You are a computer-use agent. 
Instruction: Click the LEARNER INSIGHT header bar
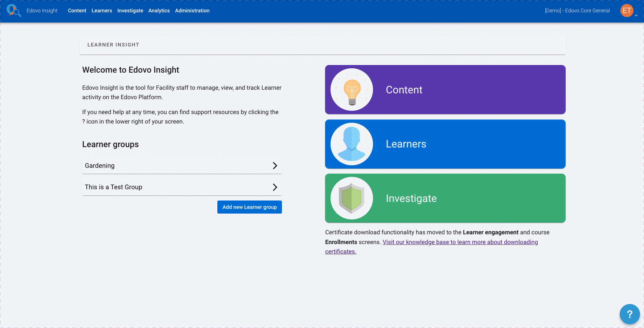[x=323, y=45]
